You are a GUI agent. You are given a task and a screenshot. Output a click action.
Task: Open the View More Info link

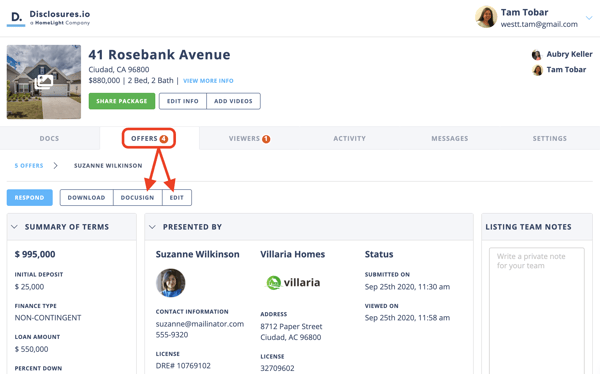(x=208, y=81)
